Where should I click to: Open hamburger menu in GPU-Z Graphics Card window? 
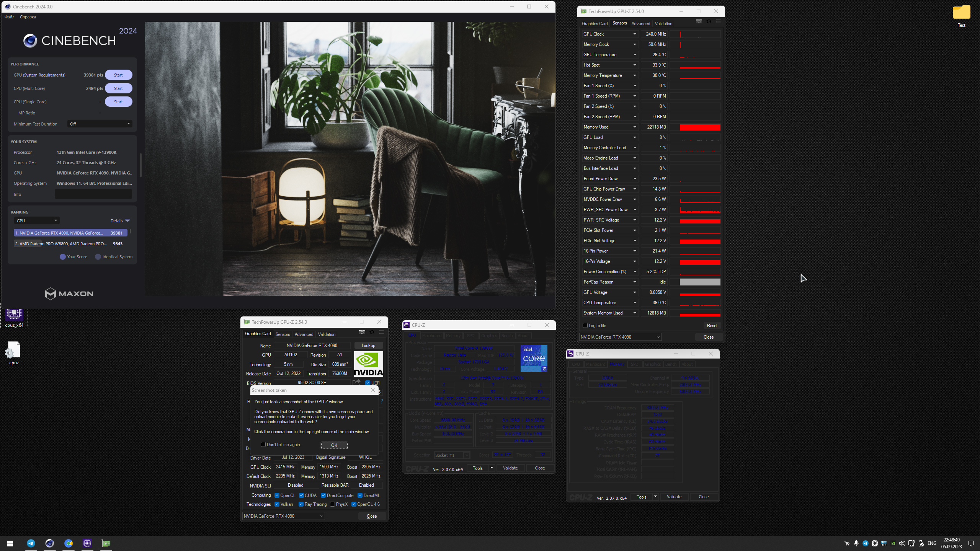381,332
